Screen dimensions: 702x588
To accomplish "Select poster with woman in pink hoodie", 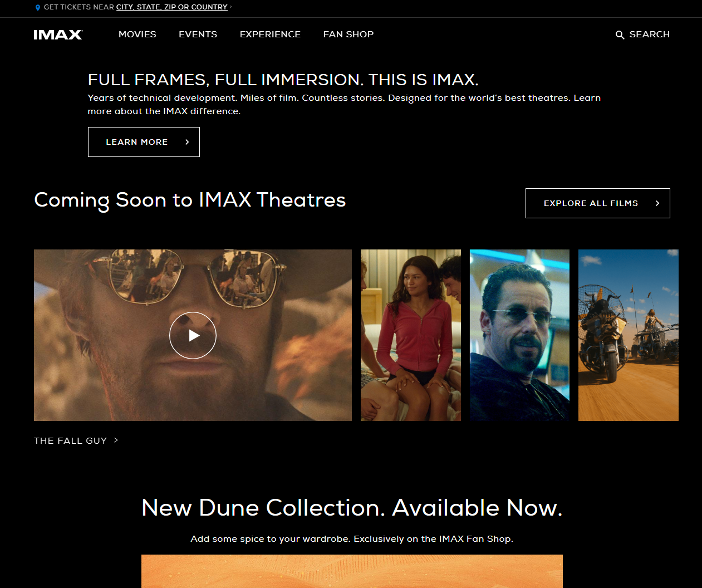I will click(x=411, y=335).
